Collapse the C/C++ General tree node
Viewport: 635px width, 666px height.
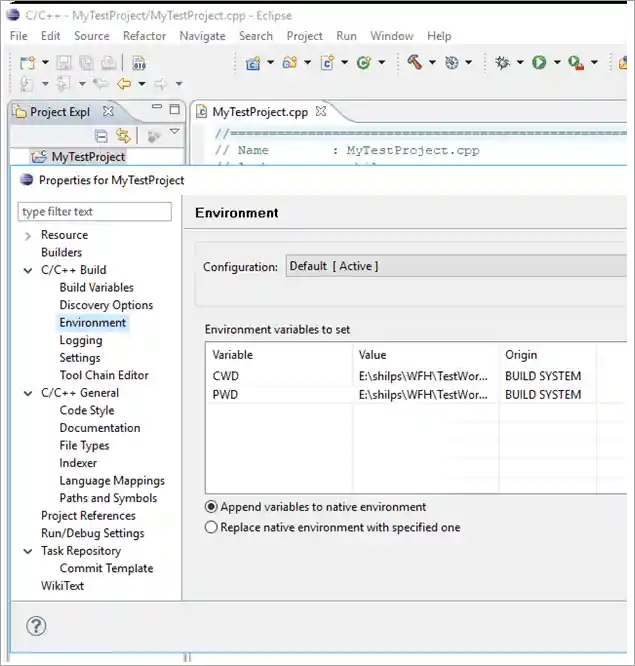pyautogui.click(x=28, y=393)
